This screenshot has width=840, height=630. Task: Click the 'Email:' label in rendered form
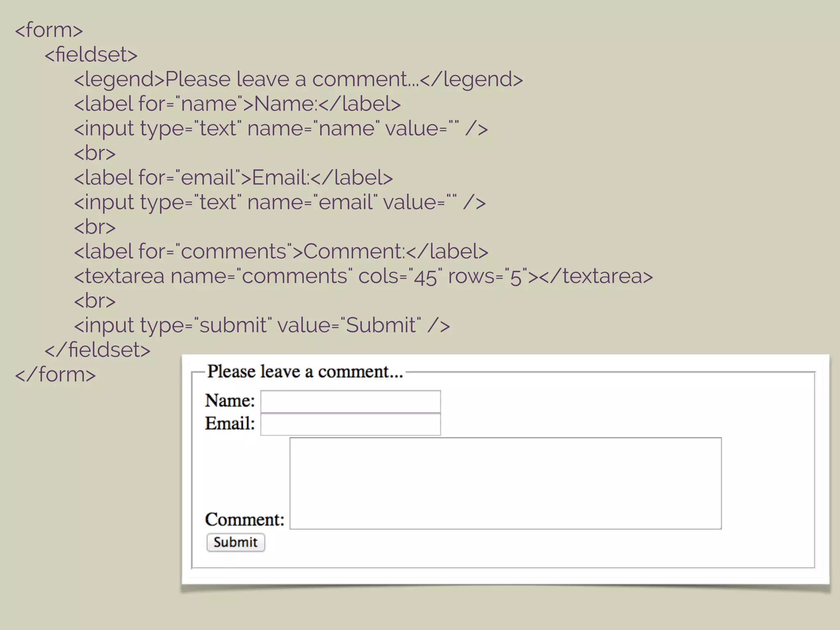230,424
